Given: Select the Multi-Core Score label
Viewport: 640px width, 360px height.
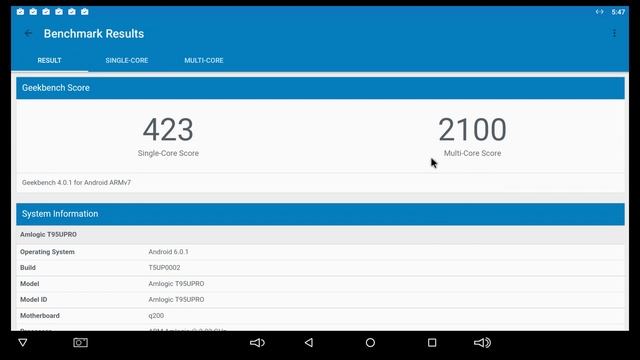Looking at the screenshot, I should pyautogui.click(x=472, y=153).
